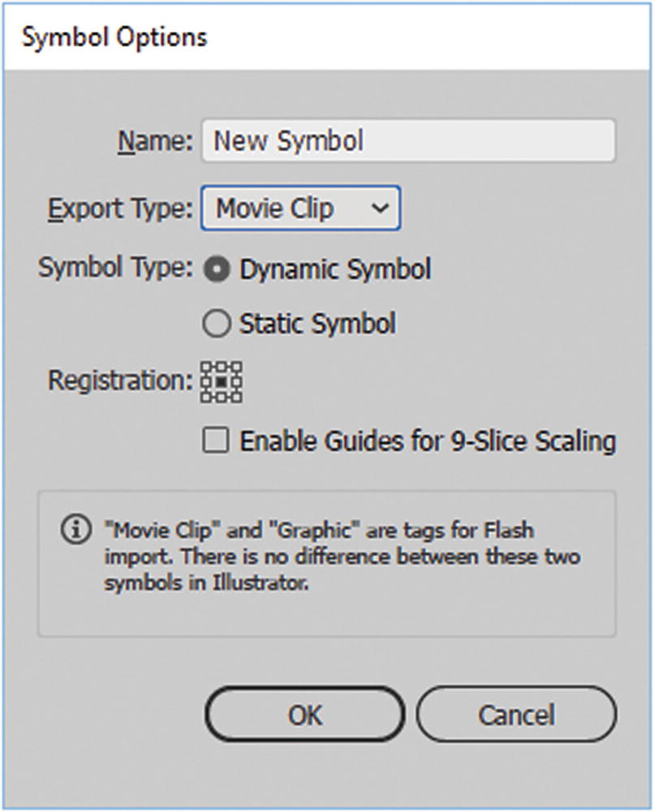This screenshot has height=812, width=654.
Task: Select the Dynamic Symbol radio button
Action: [217, 270]
